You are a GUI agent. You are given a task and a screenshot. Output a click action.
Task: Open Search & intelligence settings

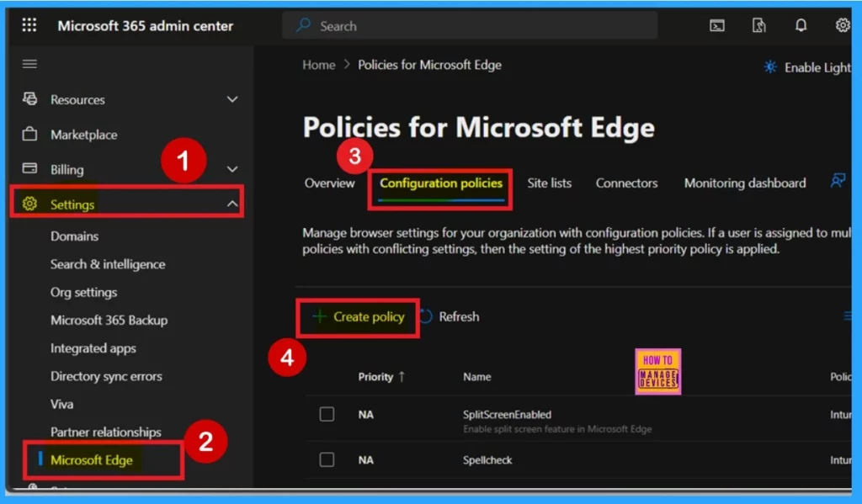108,264
